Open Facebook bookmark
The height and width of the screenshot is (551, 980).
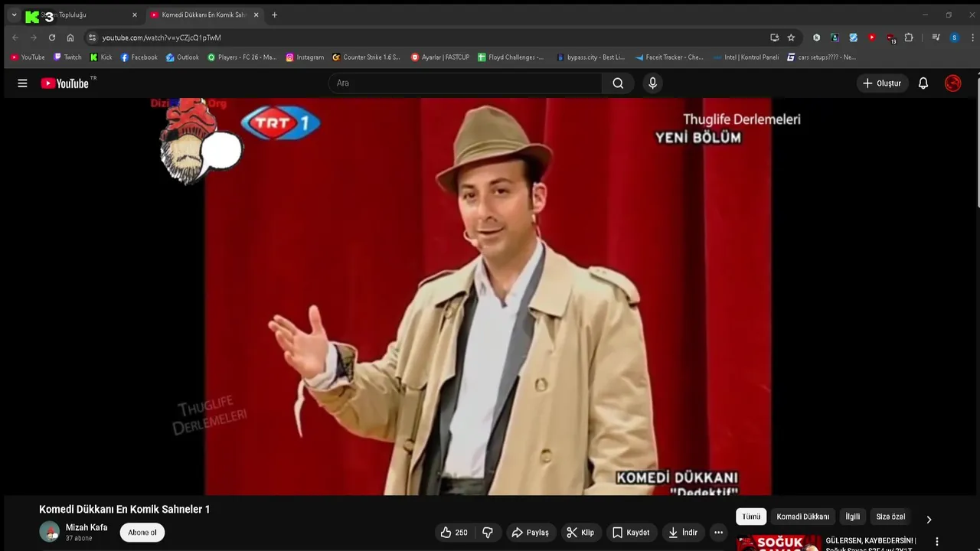(x=139, y=57)
